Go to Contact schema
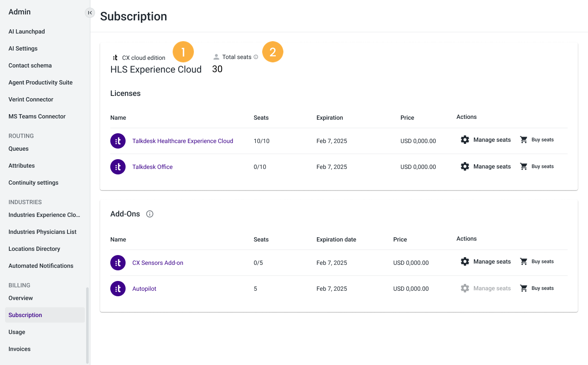 click(30, 65)
